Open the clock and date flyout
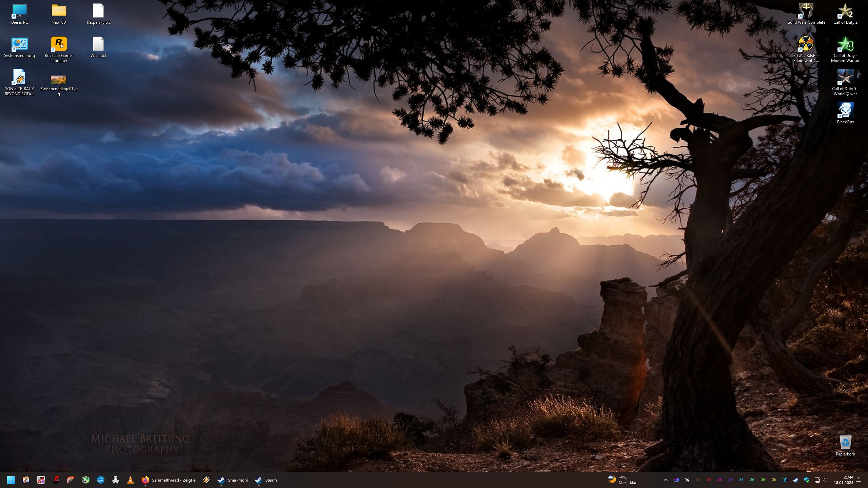The image size is (868, 488). (x=843, y=480)
